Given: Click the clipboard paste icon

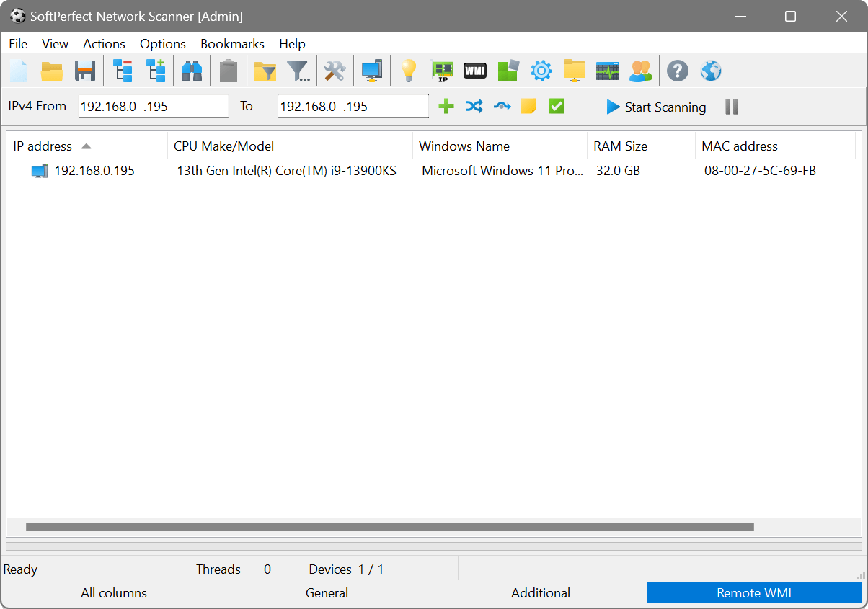Looking at the screenshot, I should [x=229, y=71].
